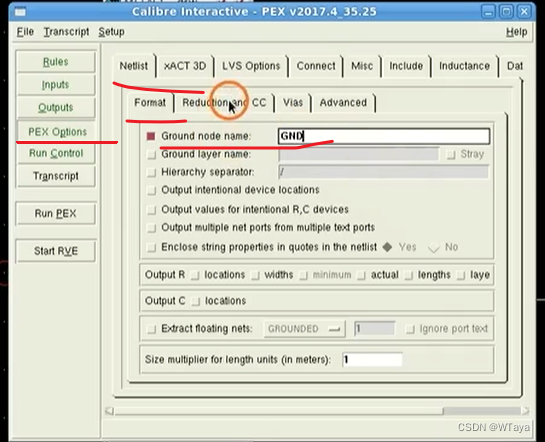Select the Reduction and CC sub-tab
Image resolution: width=545 pixels, height=442 pixels.
click(x=224, y=103)
